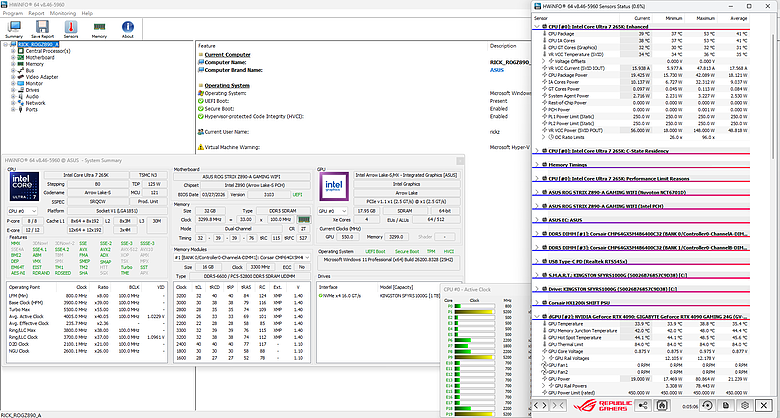Click the Feature column header in main window

pyautogui.click(x=207, y=45)
